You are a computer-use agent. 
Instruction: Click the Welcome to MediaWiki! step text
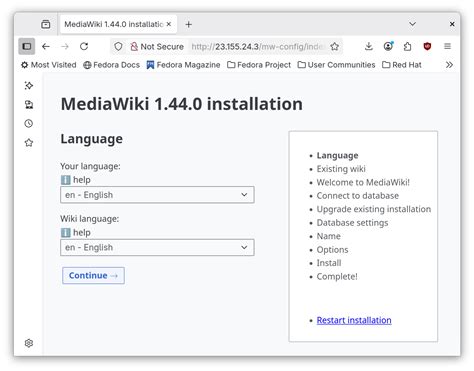(363, 182)
